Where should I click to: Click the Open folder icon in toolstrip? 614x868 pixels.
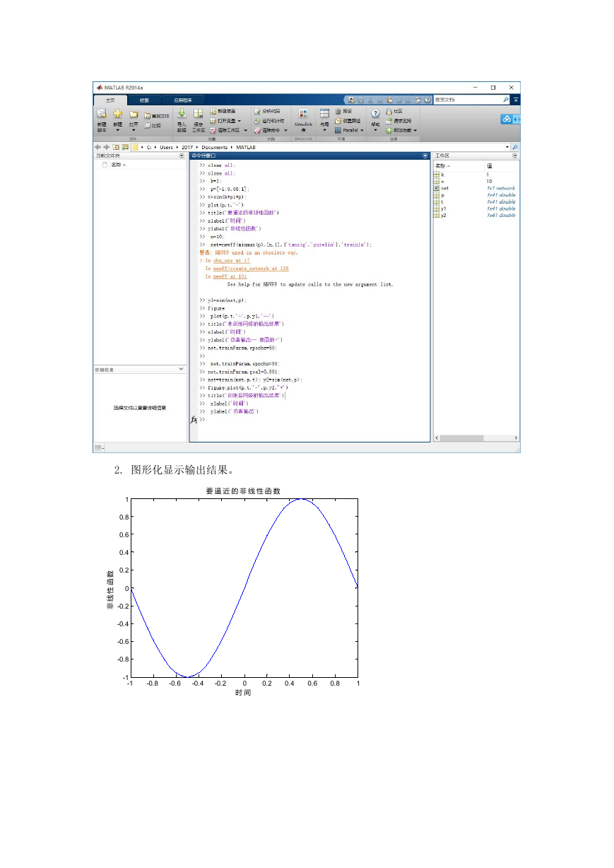tap(134, 114)
